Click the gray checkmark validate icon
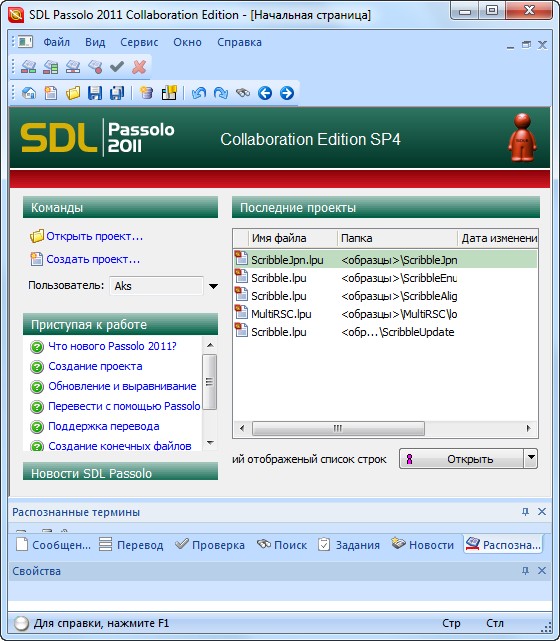560x641 pixels. coord(117,67)
